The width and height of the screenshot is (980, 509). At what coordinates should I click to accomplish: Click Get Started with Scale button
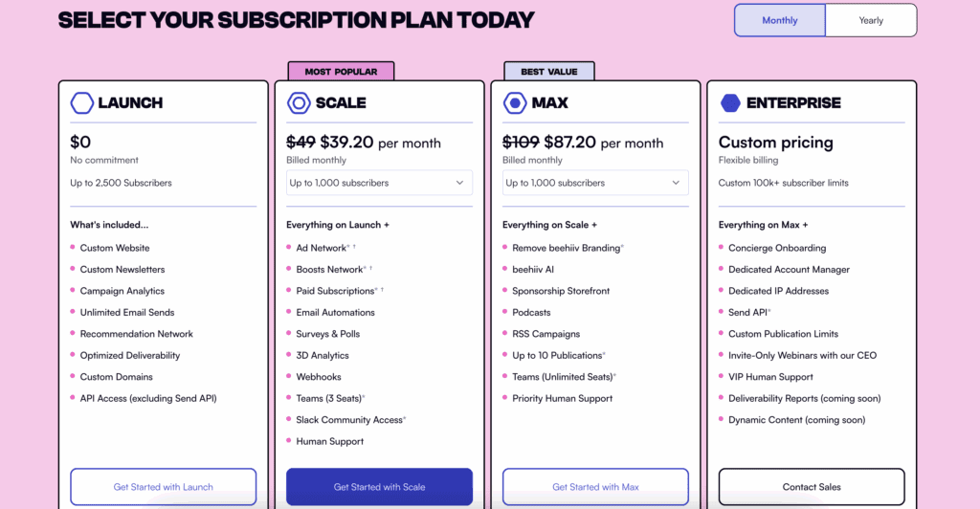click(379, 487)
